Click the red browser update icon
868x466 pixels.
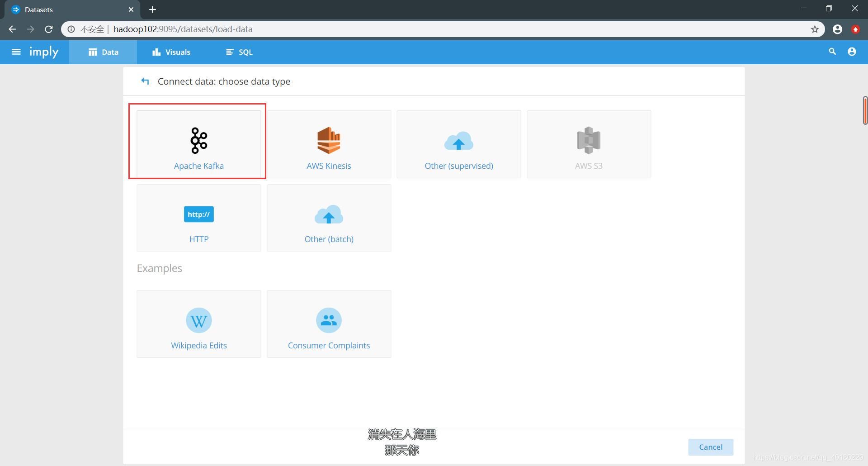(x=855, y=29)
